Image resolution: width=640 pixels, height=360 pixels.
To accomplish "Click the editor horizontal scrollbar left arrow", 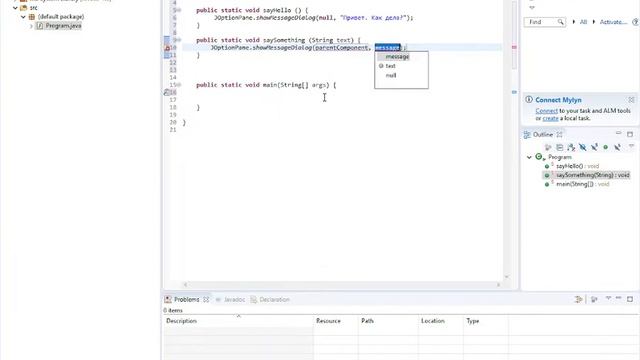I will pyautogui.click(x=185, y=284).
